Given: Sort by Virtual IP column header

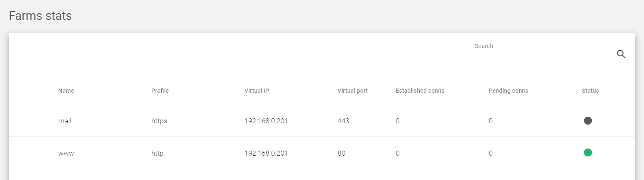Looking at the screenshot, I should click(257, 91).
